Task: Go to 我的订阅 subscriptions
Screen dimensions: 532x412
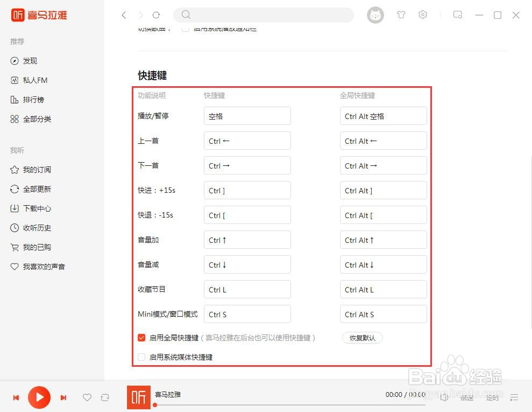Action: coord(37,170)
